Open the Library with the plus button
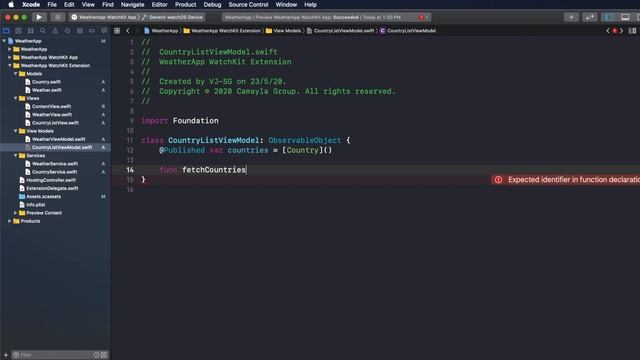This screenshot has height=360, width=640. pyautogui.click(x=571, y=17)
